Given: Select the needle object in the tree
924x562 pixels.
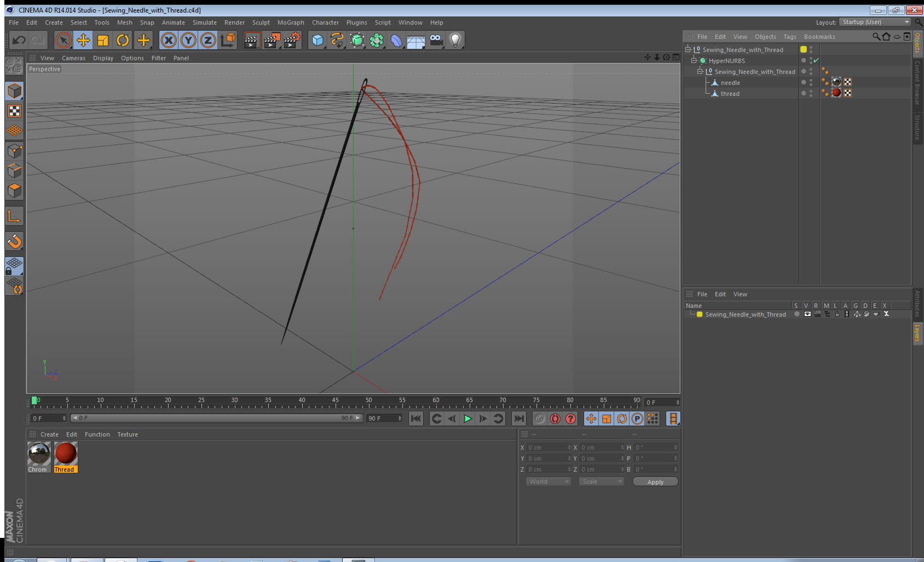Looking at the screenshot, I should (730, 83).
